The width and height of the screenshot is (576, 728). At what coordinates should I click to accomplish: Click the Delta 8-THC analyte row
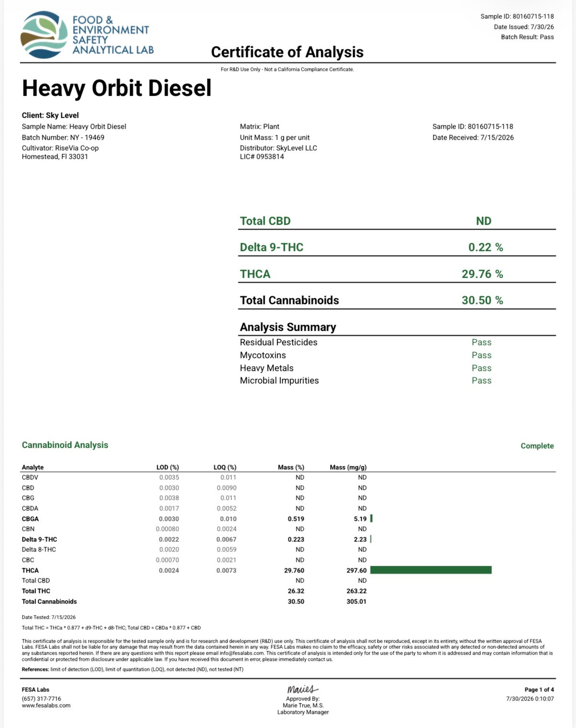pos(39,550)
